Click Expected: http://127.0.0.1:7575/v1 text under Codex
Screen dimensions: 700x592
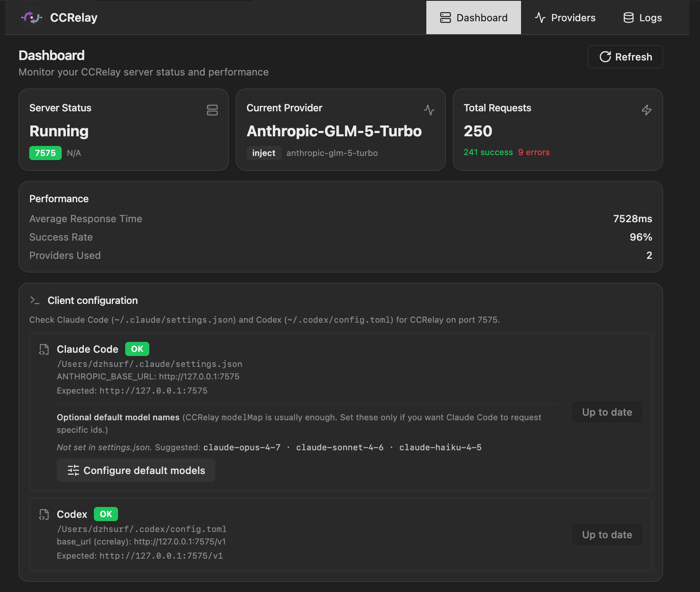[x=140, y=556]
